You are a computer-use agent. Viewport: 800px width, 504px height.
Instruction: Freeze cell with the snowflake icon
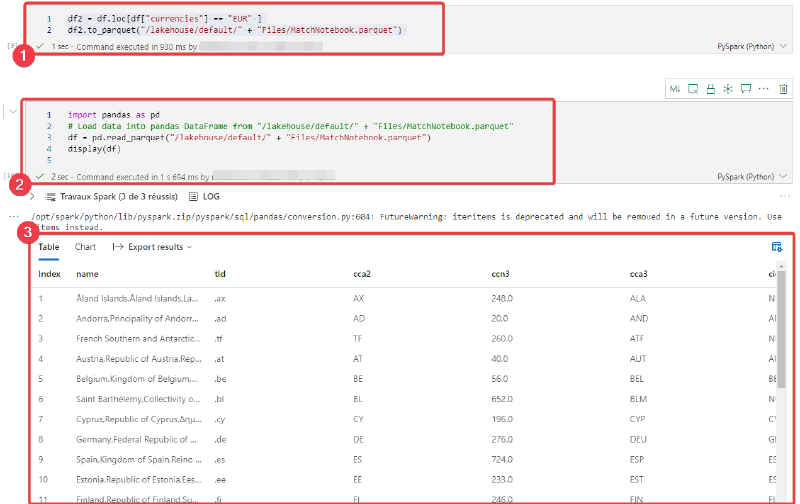click(x=728, y=89)
